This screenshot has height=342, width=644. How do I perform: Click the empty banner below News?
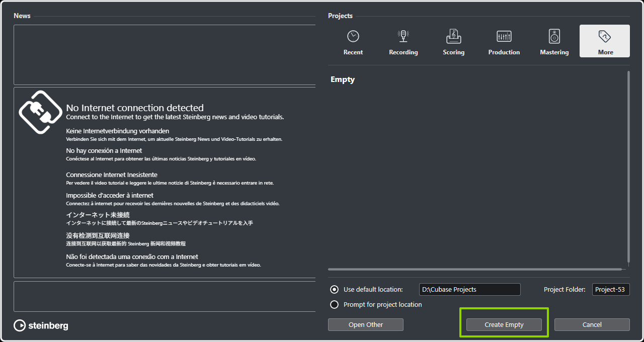pyautogui.click(x=165, y=54)
